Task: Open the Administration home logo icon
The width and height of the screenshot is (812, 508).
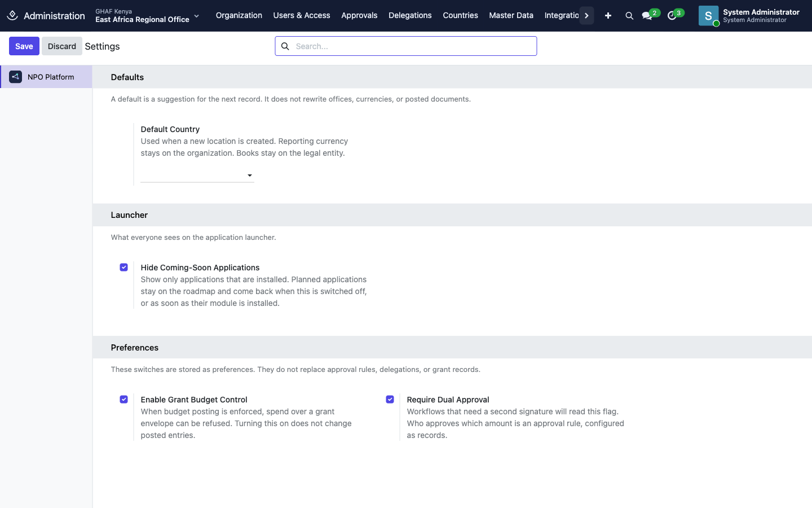Action: coord(12,15)
